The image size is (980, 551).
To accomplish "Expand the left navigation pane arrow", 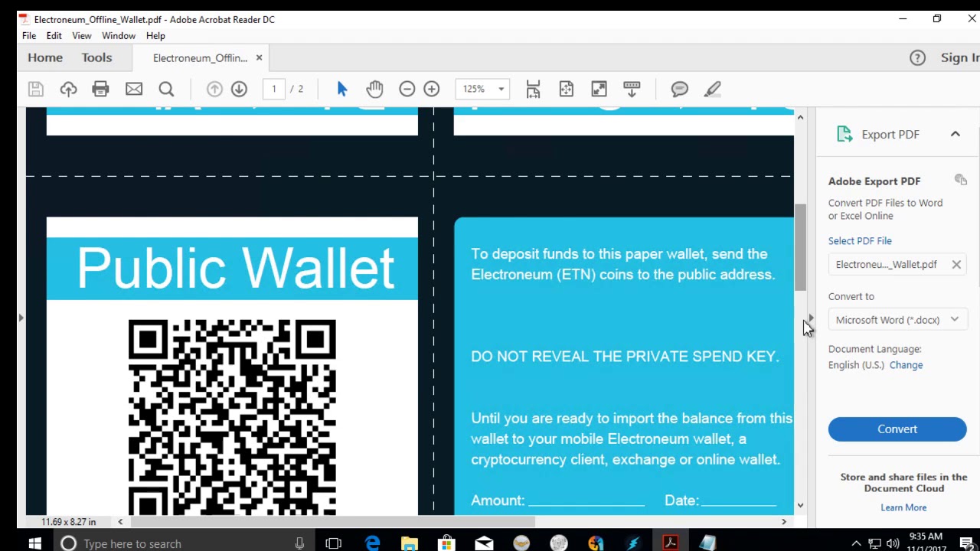I will pos(21,318).
